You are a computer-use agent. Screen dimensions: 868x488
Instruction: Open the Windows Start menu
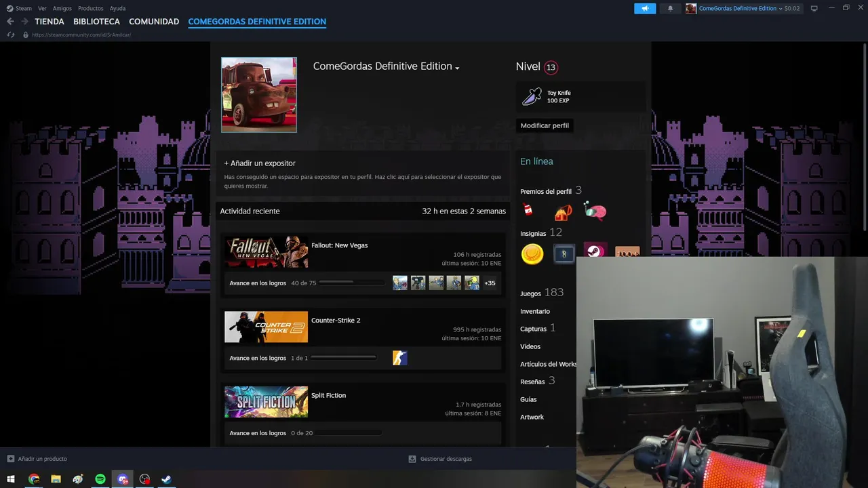11,479
